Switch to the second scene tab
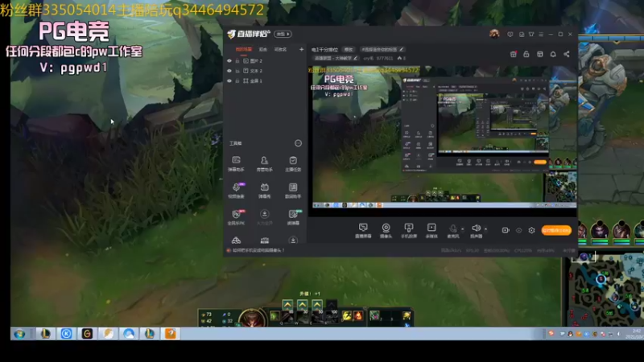Image resolution: width=644 pixels, height=362 pixels. click(263, 49)
